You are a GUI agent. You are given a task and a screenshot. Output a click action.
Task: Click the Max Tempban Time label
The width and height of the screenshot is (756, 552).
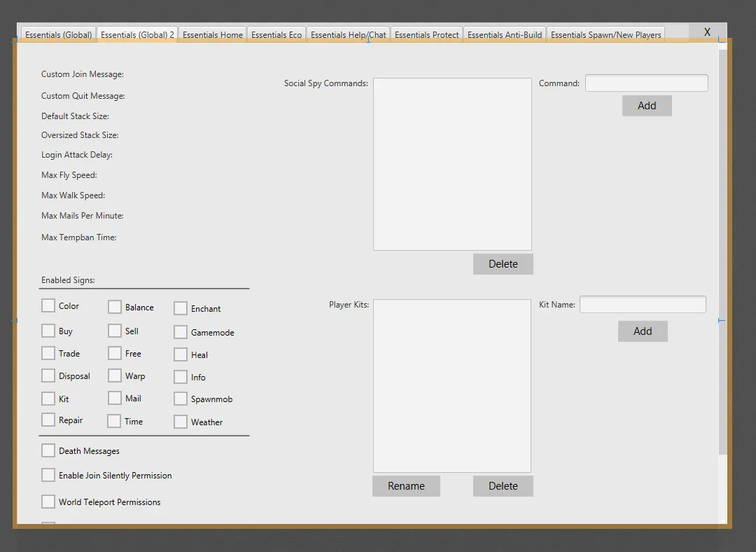pos(79,237)
